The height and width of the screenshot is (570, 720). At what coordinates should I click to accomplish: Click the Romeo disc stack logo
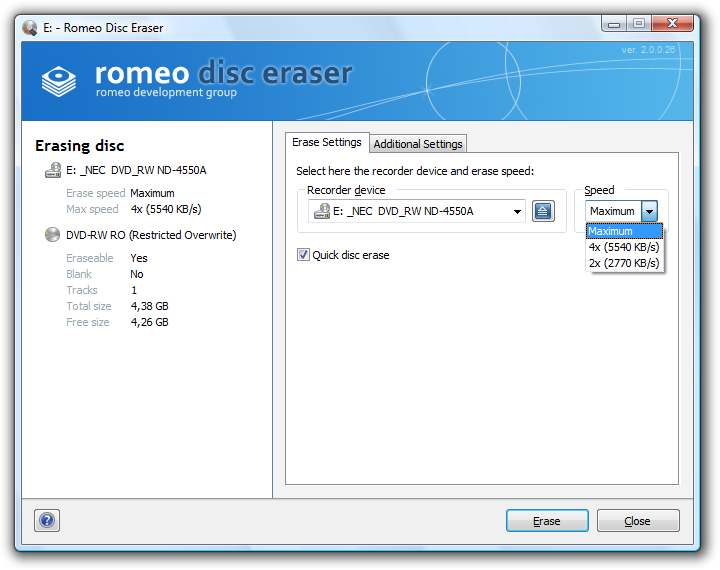[59, 81]
